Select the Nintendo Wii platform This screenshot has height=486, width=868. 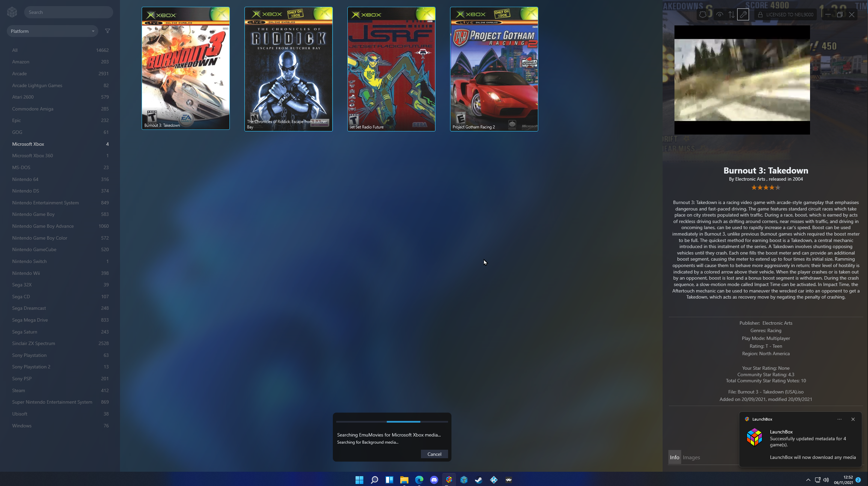(60, 273)
